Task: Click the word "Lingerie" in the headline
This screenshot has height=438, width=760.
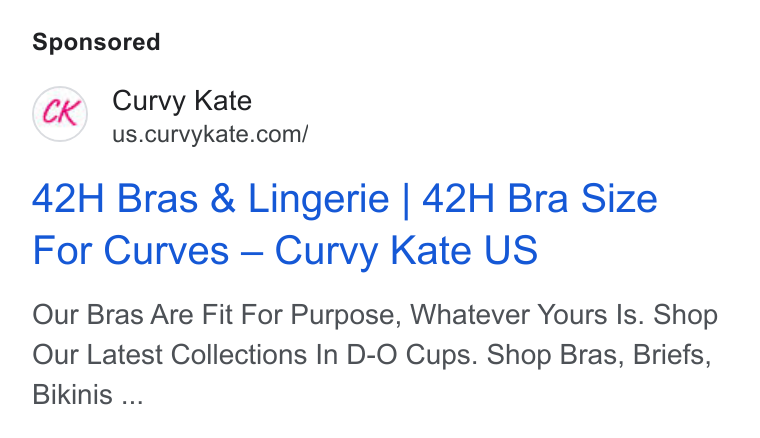Action: [318, 199]
